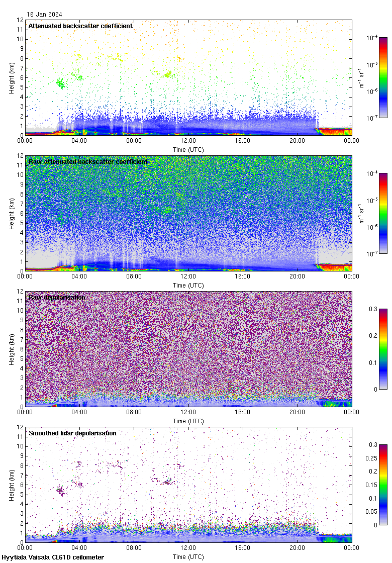Click the "0.15" colorbar tick label
This screenshot has width=392, height=563.
tap(371, 485)
